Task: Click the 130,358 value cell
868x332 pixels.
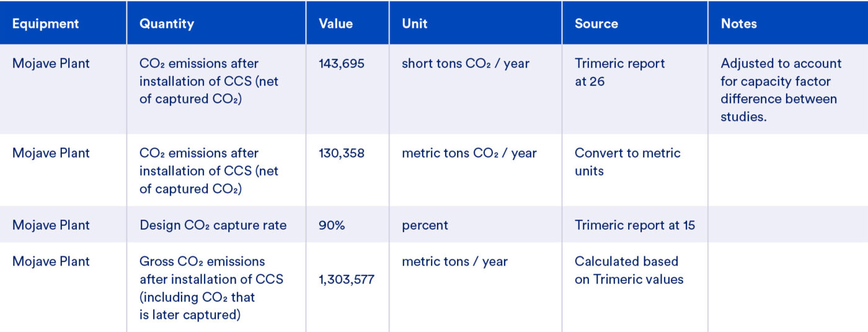Action: tap(342, 153)
